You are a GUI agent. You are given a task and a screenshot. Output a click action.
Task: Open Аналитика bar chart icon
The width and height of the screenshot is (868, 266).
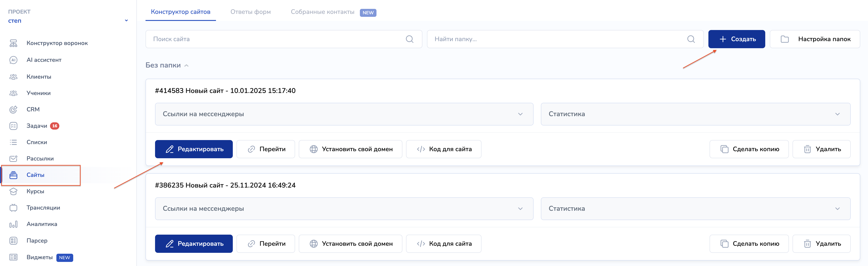[x=13, y=224]
